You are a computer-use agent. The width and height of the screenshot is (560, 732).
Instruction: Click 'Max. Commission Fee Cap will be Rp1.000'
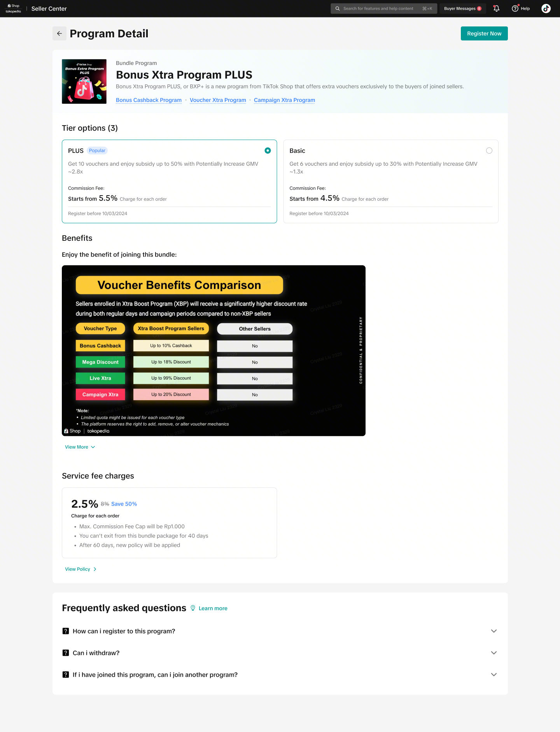tap(132, 526)
